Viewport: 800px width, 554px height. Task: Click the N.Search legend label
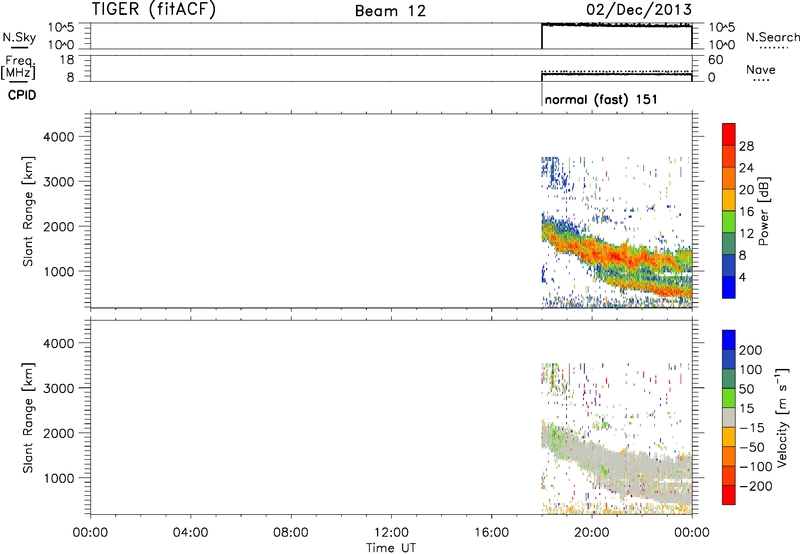[772, 37]
